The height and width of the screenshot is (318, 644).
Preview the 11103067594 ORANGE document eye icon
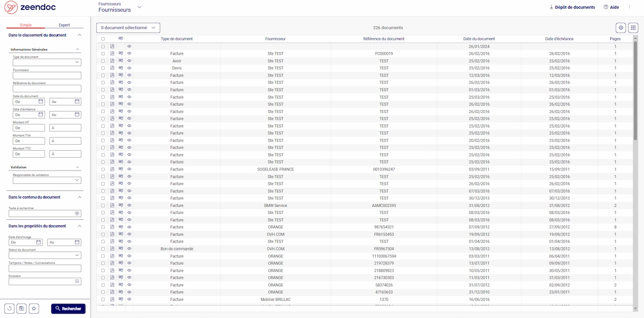click(129, 256)
